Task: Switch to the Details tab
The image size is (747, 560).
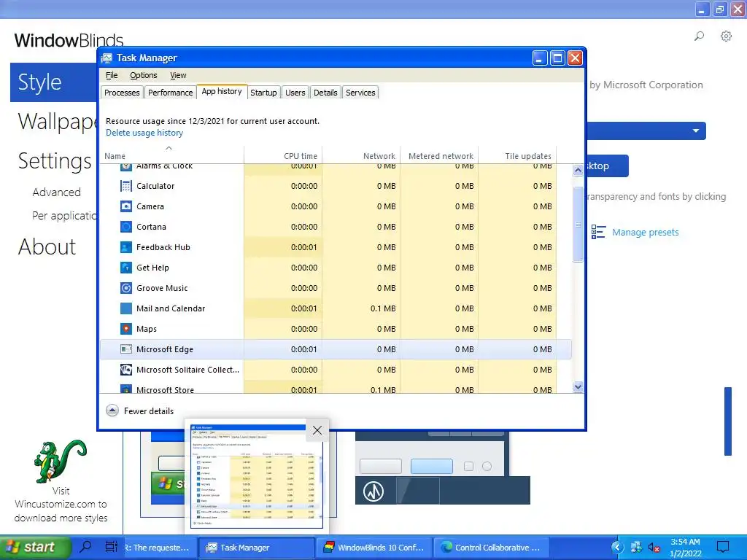Action: [325, 93]
